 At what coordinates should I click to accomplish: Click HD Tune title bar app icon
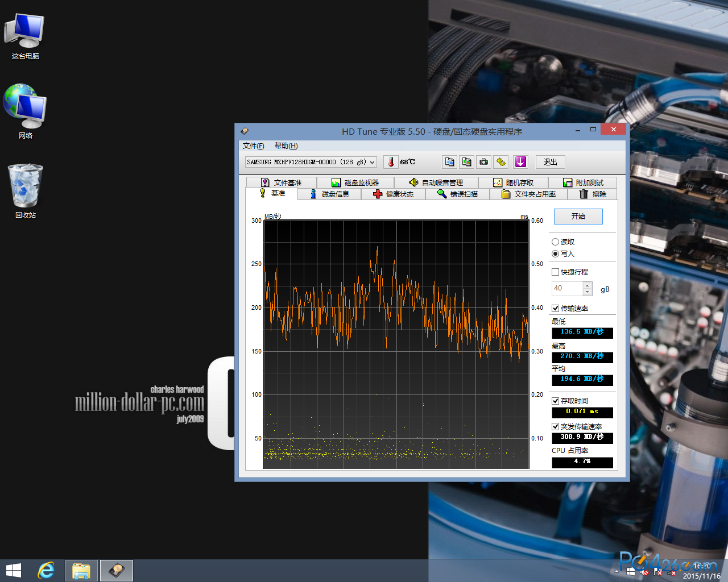click(245, 131)
